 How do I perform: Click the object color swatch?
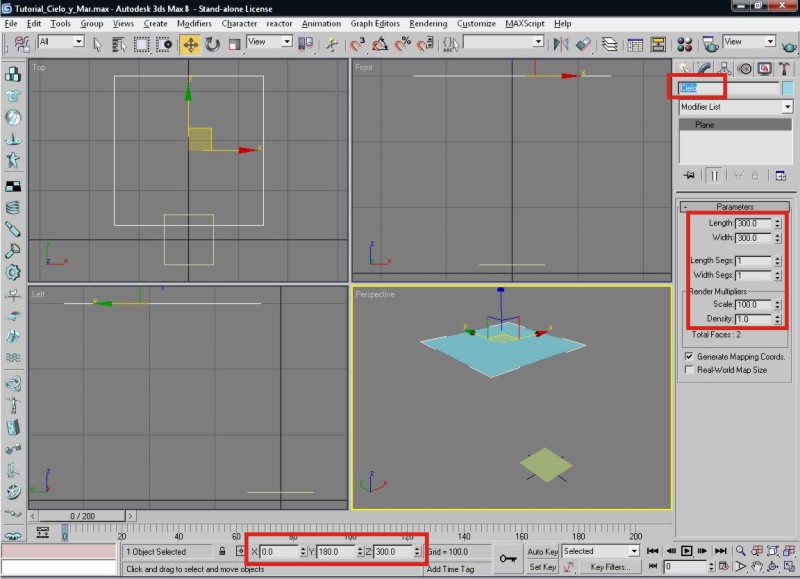788,88
